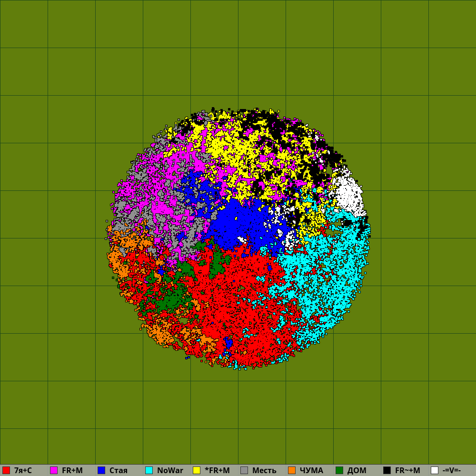Image resolution: width=476 pixels, height=476 pixels.
Task: Select the -=V=- legend label
Action: point(452,471)
